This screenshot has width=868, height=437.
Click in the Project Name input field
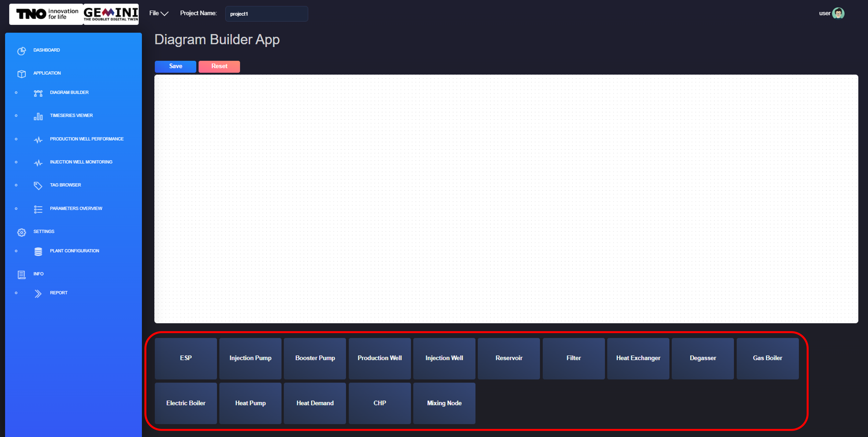[x=266, y=14]
